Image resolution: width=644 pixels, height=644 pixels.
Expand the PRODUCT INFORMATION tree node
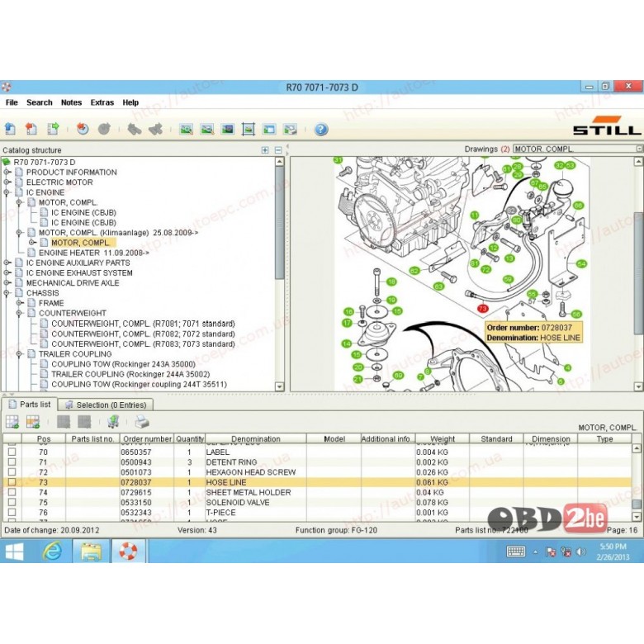(x=7, y=172)
